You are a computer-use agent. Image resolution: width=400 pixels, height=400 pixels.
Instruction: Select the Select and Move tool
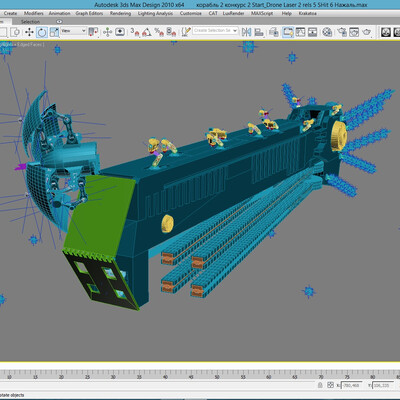pyautogui.click(x=29, y=32)
